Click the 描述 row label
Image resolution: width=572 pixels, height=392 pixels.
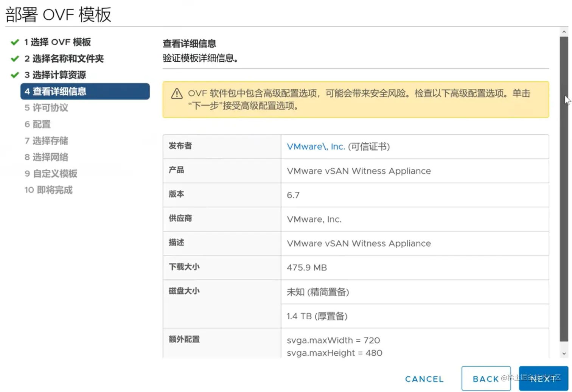tap(176, 243)
